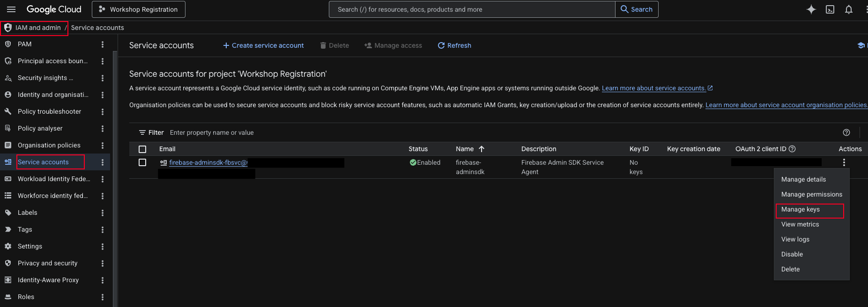Click the table help question icon
868x307 pixels.
point(846,132)
